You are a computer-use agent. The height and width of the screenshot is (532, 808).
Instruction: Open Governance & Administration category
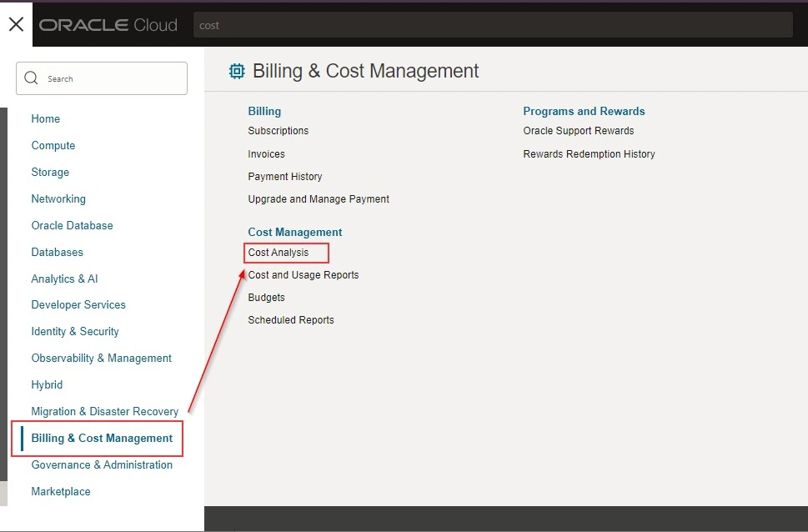click(102, 464)
